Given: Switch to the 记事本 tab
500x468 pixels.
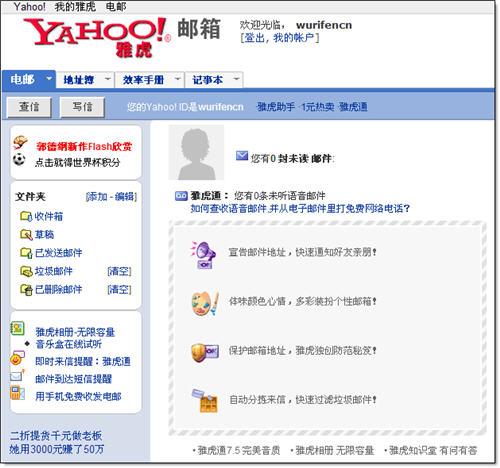Looking at the screenshot, I should (207, 80).
